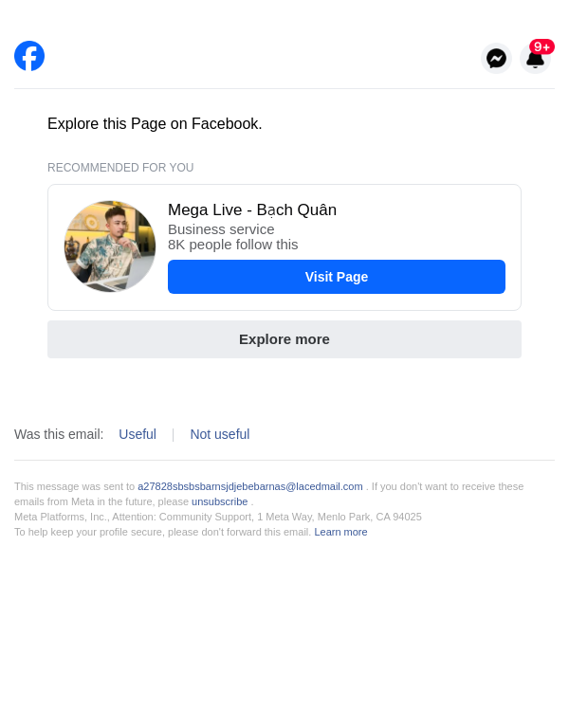Open the Mega Live - Bạch Quân page title
The width and height of the screenshot is (569, 728).
[252, 210]
